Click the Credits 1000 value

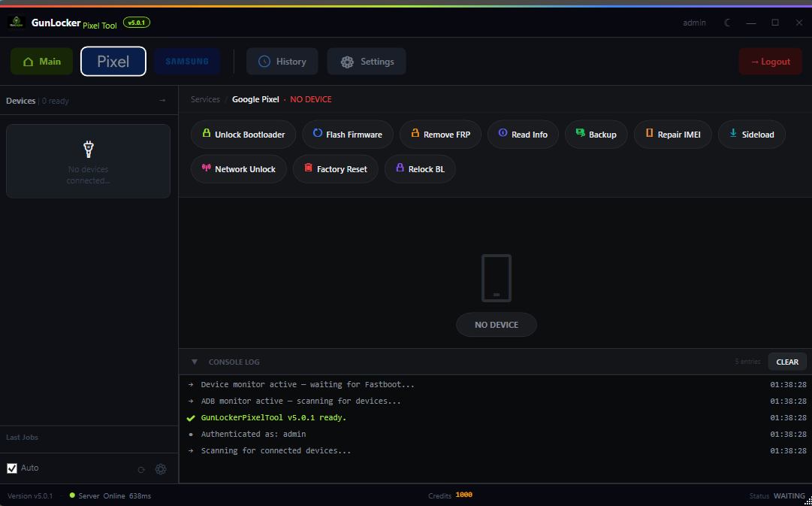(463, 495)
